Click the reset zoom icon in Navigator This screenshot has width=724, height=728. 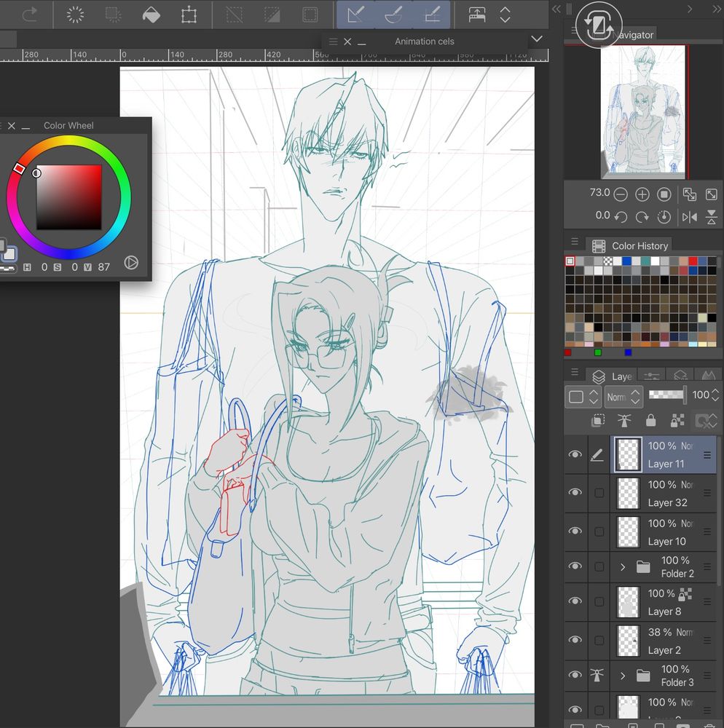coord(664,194)
